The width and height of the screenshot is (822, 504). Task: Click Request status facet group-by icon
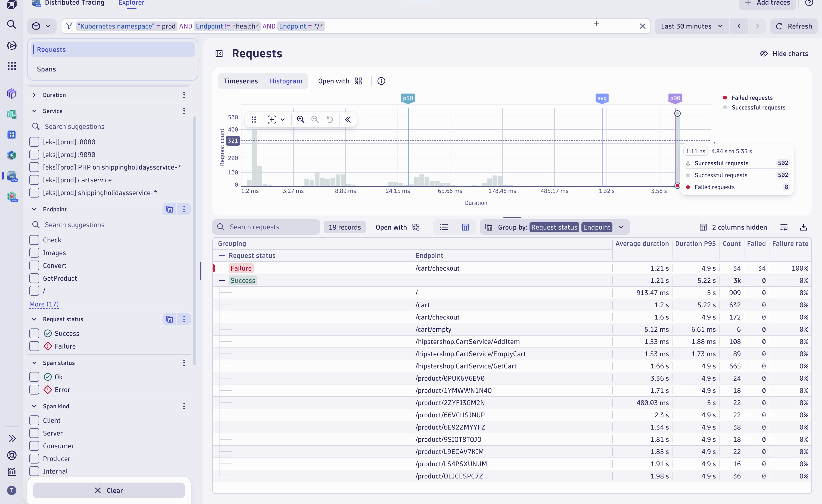click(169, 319)
